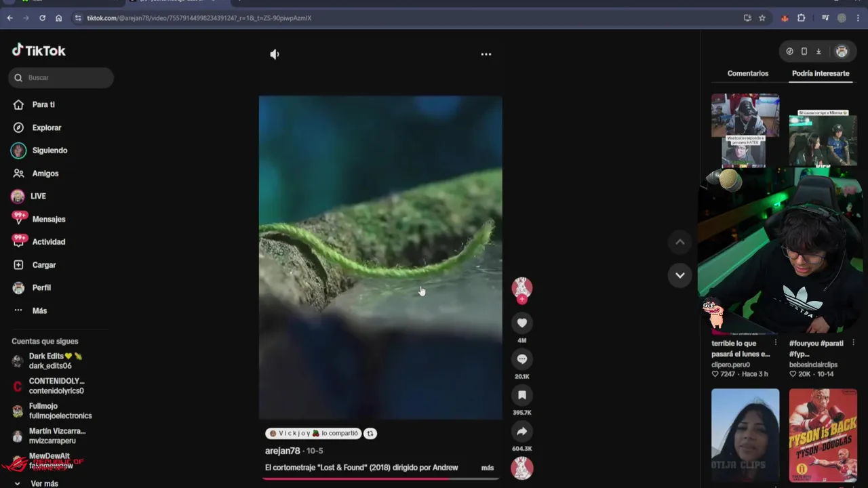Image resolution: width=868 pixels, height=488 pixels.
Task: Go to the next video
Action: tap(679, 275)
